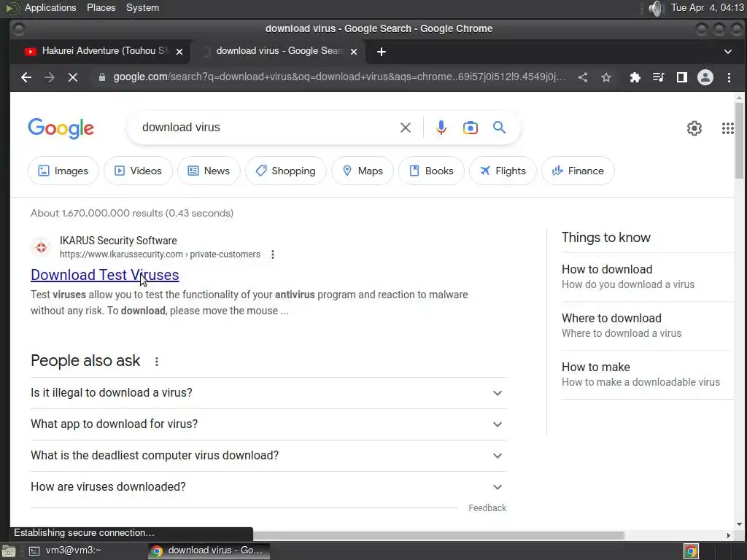Close the download virus search tab
Image resolution: width=747 pixels, height=560 pixels.
tap(354, 52)
